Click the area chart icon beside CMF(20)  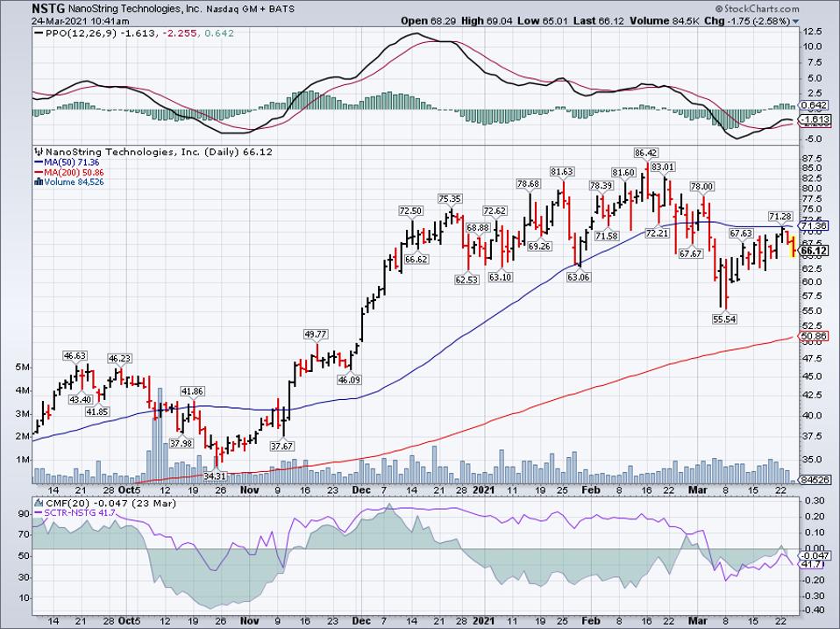coord(39,503)
